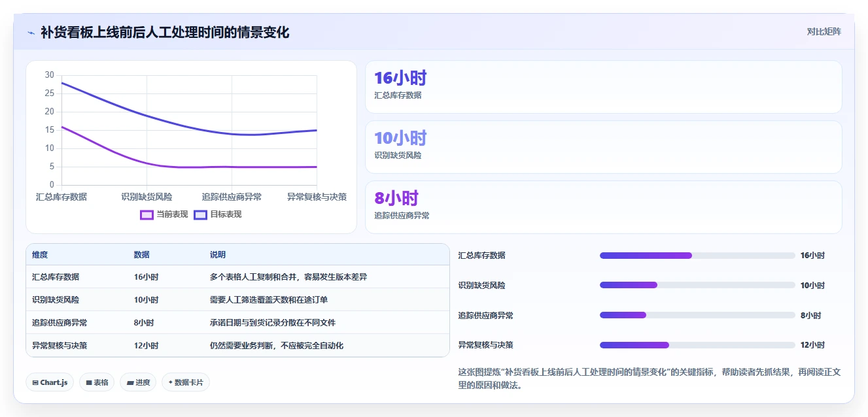This screenshot has height=417, width=868.
Task: Select the 表格 tag chip
Action: point(97,382)
